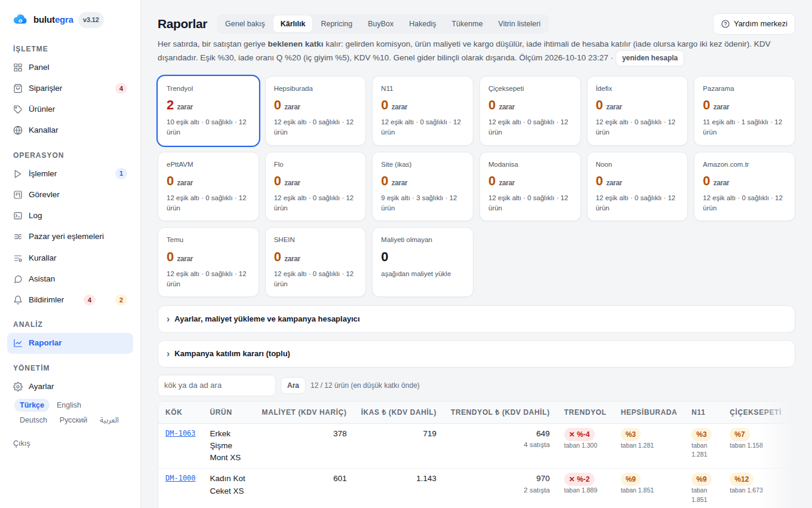
Task: Click the Raporlar chart icon
Action: 18,343
